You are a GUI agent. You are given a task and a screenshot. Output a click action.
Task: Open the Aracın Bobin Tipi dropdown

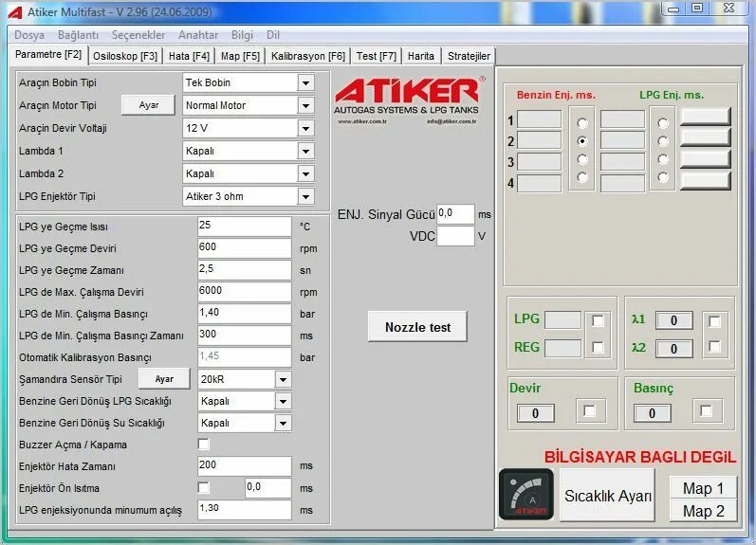pyautogui.click(x=305, y=82)
